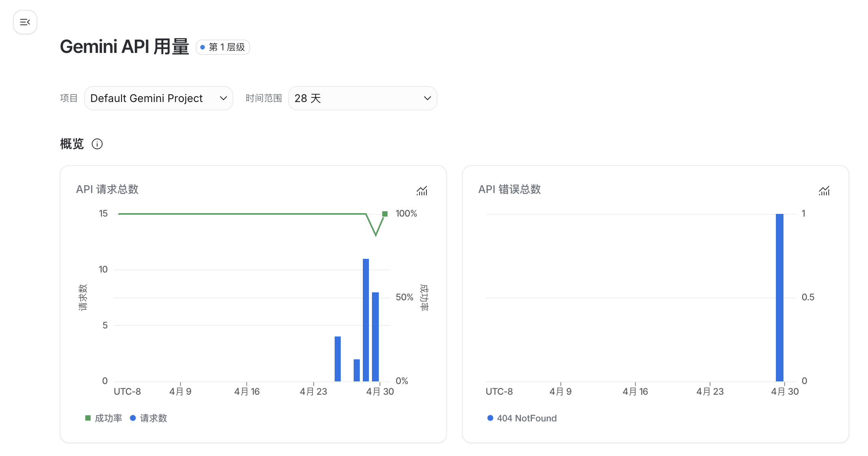
Task: Click the 50% axis label
Action: pos(404,297)
